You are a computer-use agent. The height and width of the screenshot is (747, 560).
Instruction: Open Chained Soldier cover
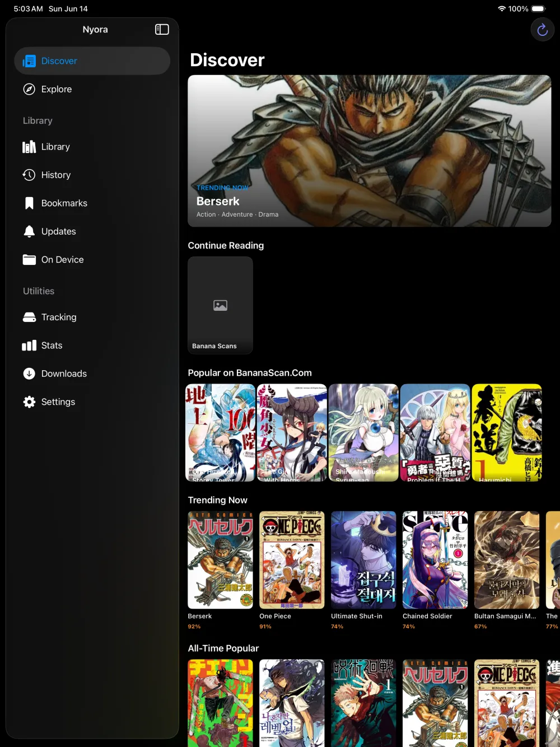[435, 560]
